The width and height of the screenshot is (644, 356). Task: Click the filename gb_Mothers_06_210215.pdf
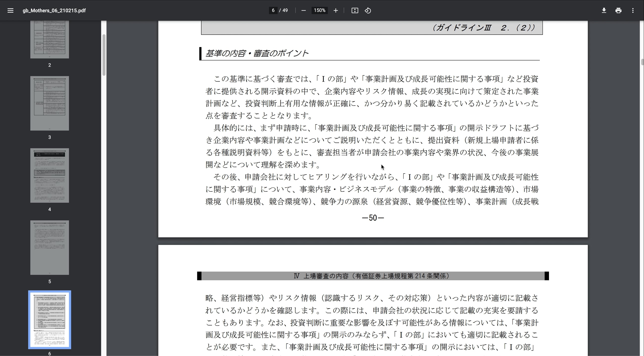point(54,10)
